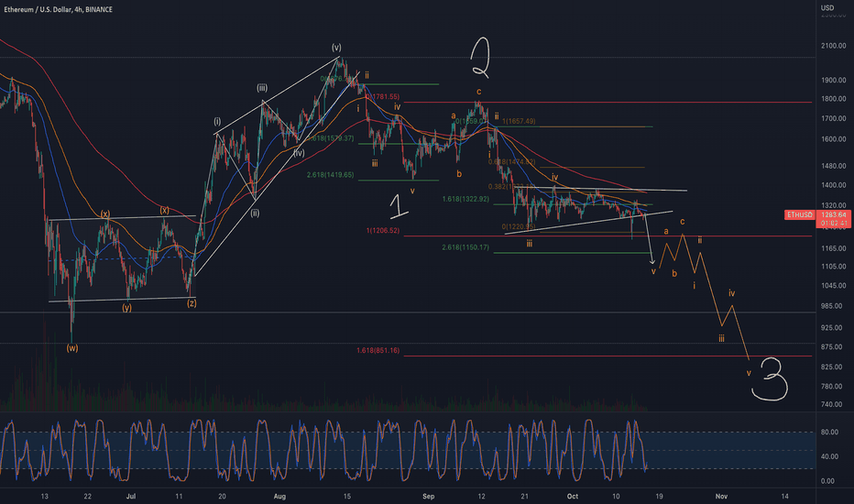This screenshot has width=854, height=504.
Task: Select the 1(1206.52) Fibonacci level label
Action: [x=383, y=231]
